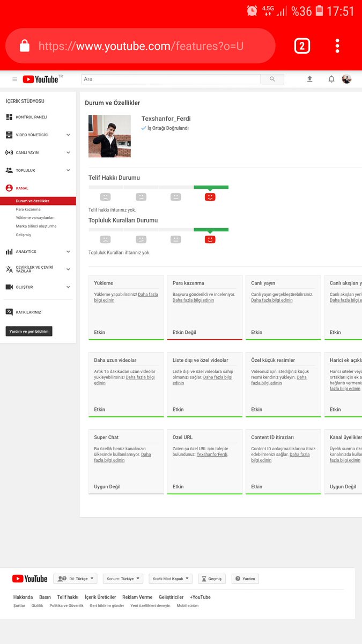
Task: Click the Canlı Yayın broadcast icon
Action: click(9, 152)
